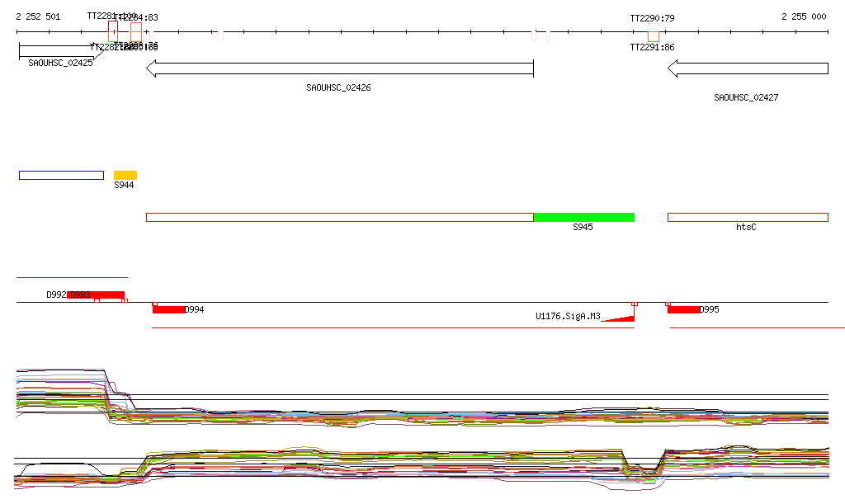The width and height of the screenshot is (845, 504).
Task: Click the U1176.SigA.M3 label
Action: (x=568, y=316)
